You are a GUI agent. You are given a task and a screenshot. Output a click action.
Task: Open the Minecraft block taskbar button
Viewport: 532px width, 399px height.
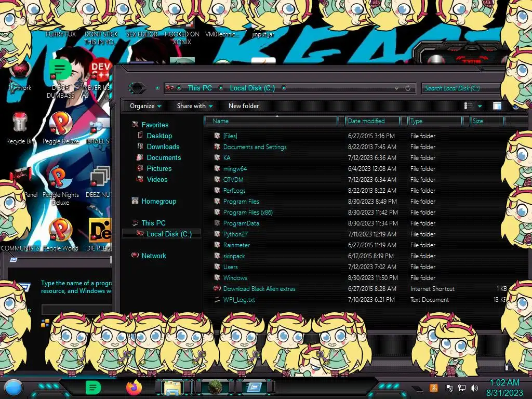point(215,388)
